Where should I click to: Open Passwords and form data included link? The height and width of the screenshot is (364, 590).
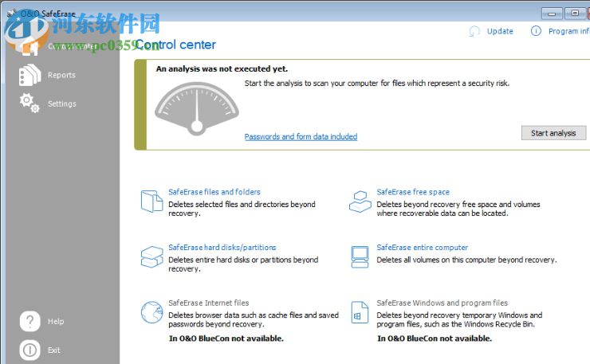[301, 136]
